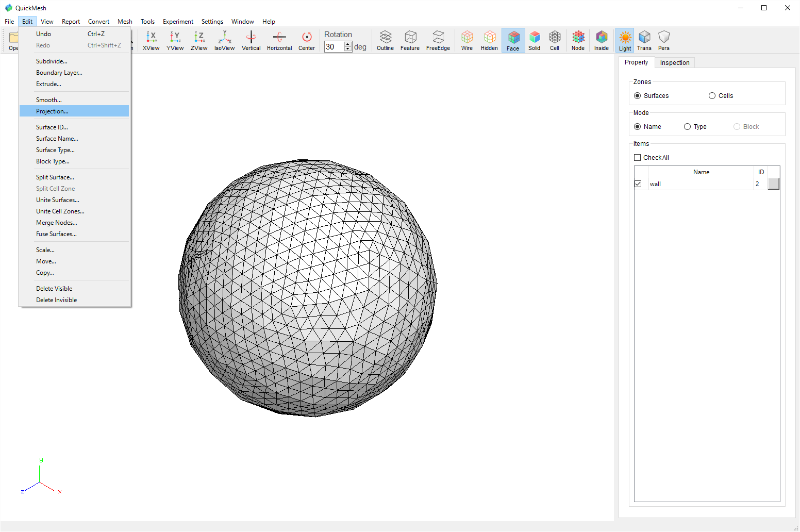The image size is (800, 532).
Task: Rotate about the Horizontal axis
Action: 279,40
